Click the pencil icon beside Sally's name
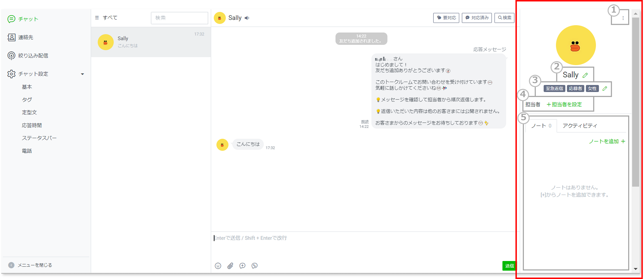 pyautogui.click(x=585, y=75)
